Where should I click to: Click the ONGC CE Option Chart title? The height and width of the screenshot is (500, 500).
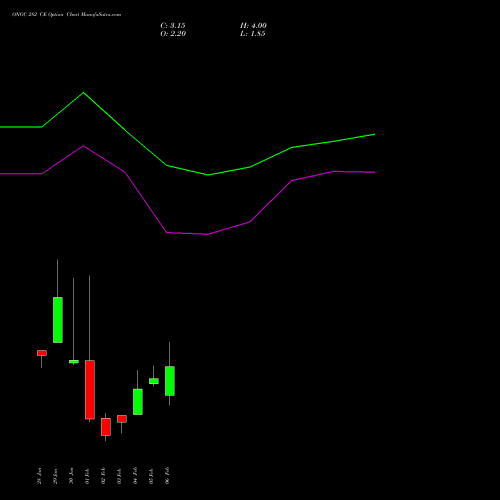[66, 15]
